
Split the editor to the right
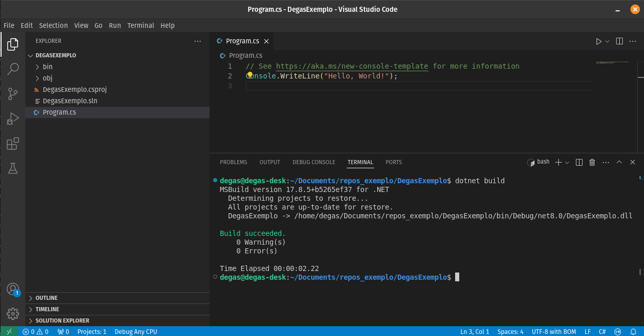pos(619,41)
